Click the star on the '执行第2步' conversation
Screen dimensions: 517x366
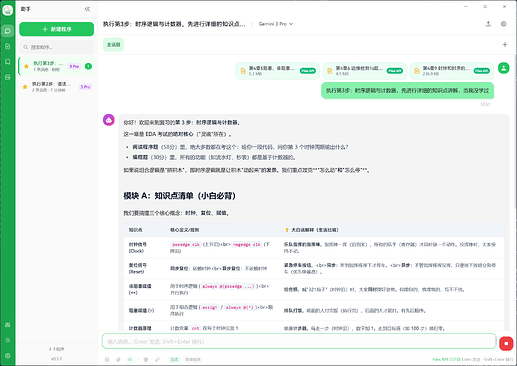pos(25,87)
